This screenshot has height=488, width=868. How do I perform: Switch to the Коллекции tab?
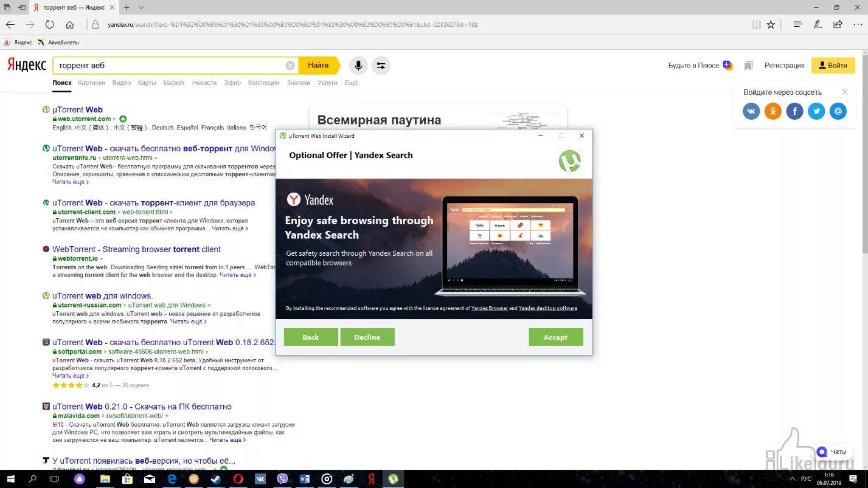coord(263,83)
